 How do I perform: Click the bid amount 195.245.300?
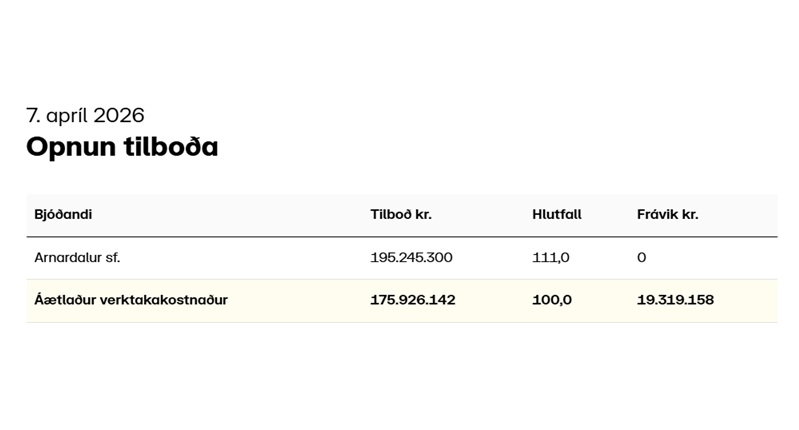click(411, 257)
